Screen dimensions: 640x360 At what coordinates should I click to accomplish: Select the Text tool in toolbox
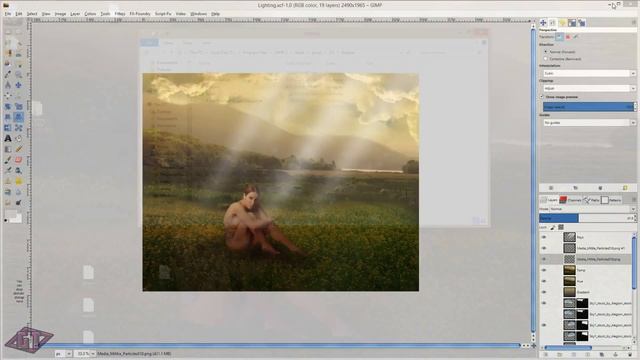click(8, 138)
